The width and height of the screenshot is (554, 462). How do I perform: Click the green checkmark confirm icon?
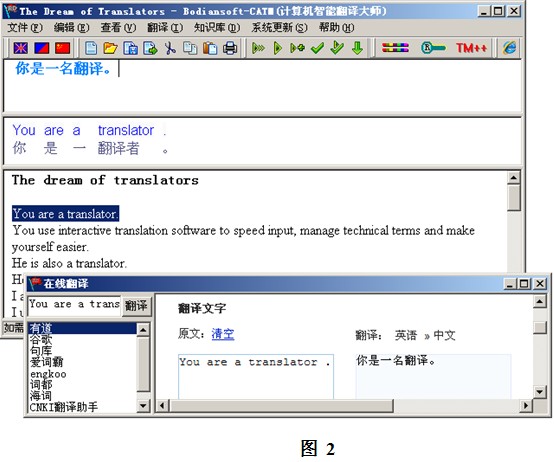click(317, 48)
